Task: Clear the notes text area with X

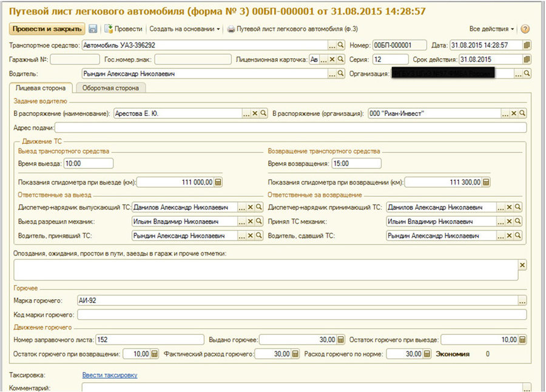Action: coord(522,265)
